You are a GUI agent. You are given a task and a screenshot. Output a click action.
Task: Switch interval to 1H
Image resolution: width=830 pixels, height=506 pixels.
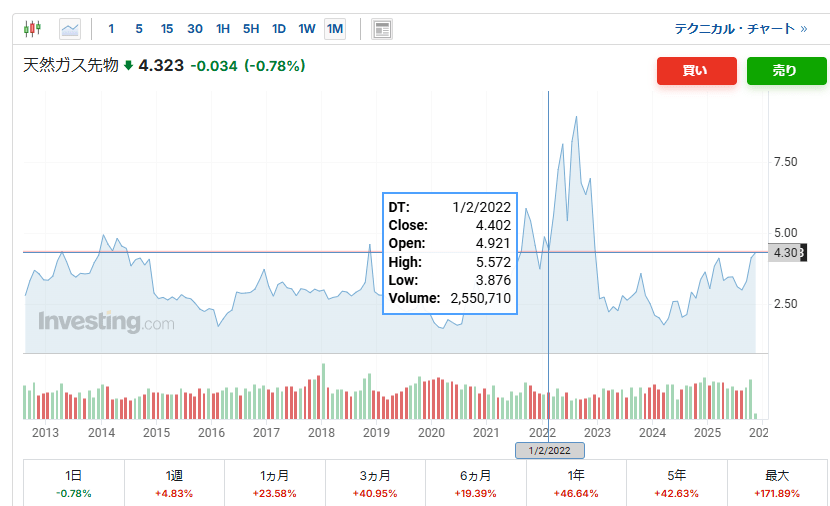click(223, 29)
